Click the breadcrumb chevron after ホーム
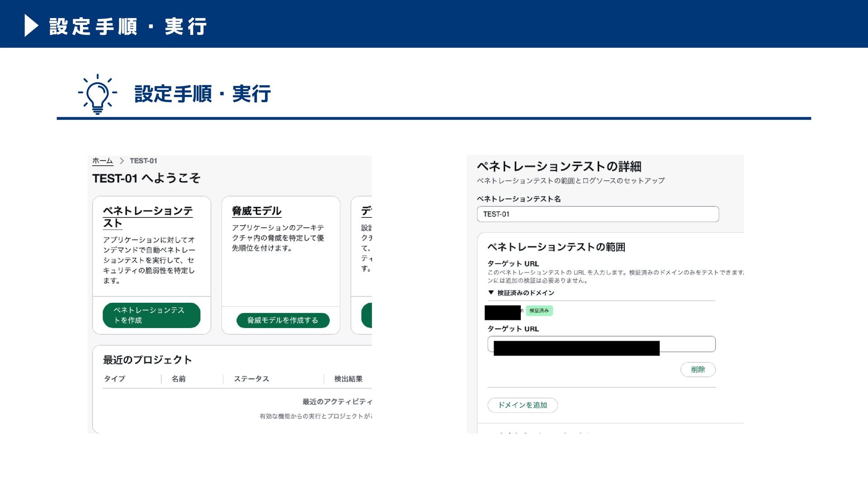The image size is (868, 488). point(122,161)
